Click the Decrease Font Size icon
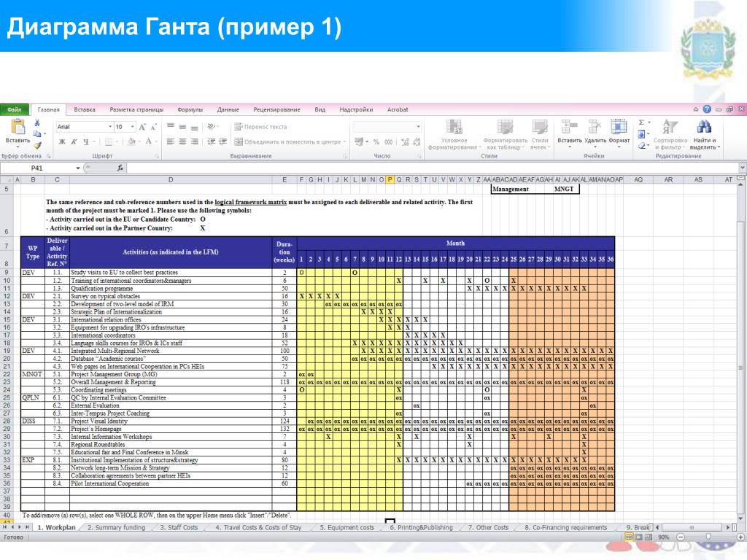 (153, 127)
